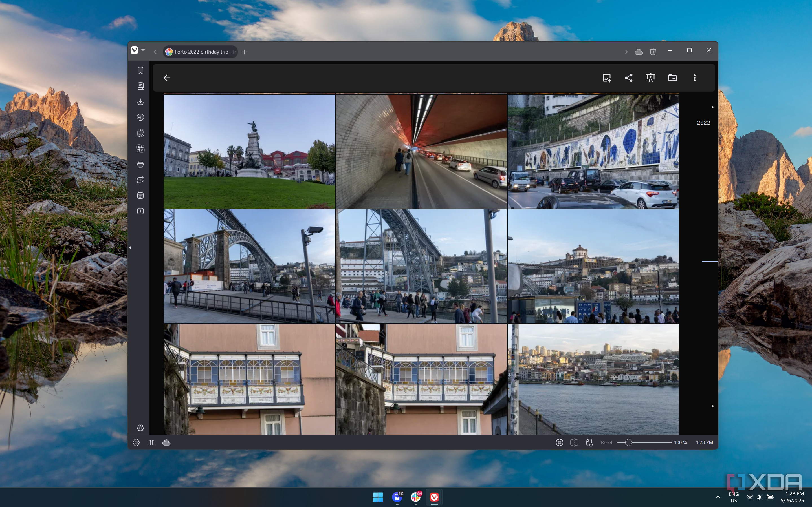Open the river cityscape photo
Image resolution: width=812 pixels, height=507 pixels.
[593, 380]
